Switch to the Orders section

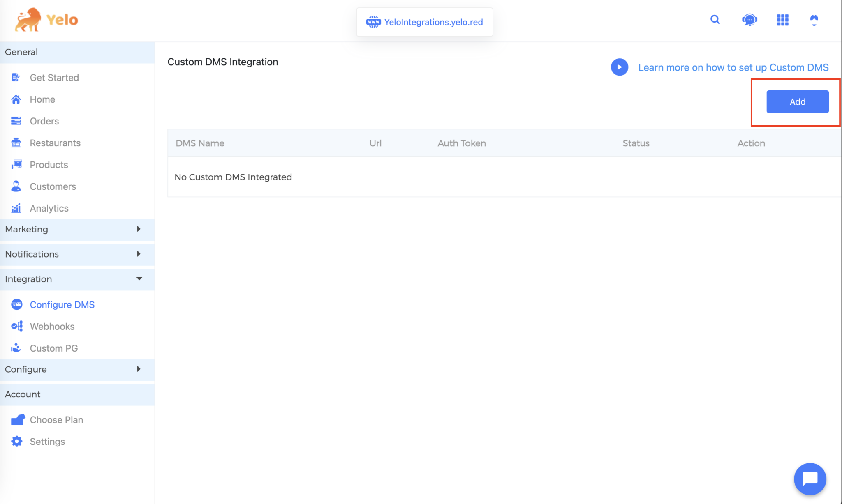(x=44, y=121)
